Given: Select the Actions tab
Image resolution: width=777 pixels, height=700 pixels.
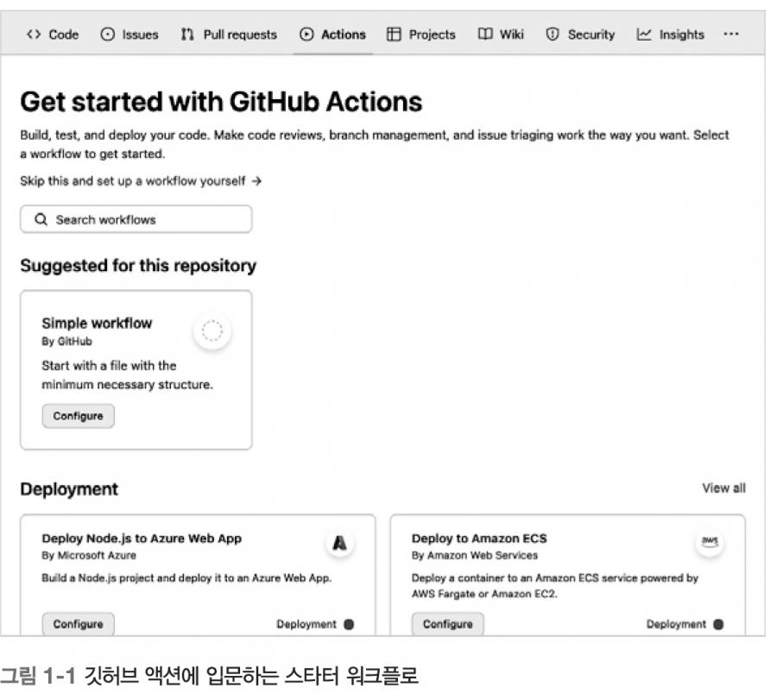Looking at the screenshot, I should pos(333,35).
